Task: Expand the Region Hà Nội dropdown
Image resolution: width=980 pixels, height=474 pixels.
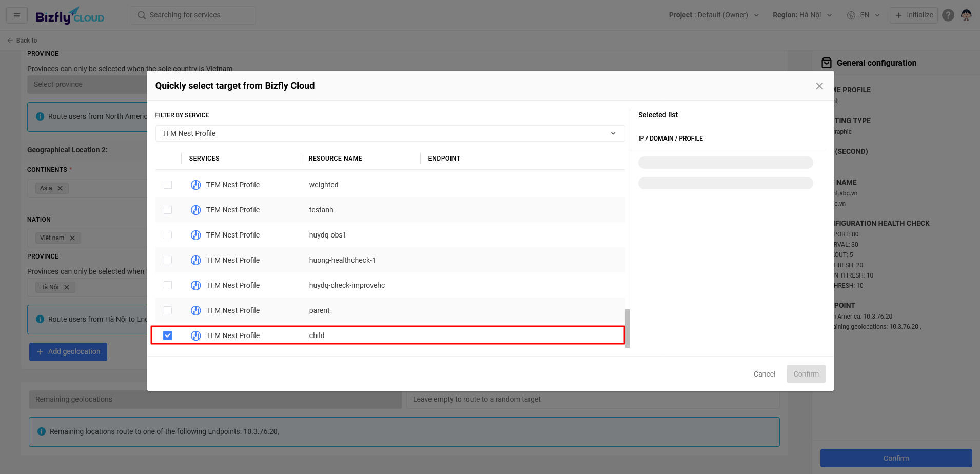Action: [x=802, y=15]
